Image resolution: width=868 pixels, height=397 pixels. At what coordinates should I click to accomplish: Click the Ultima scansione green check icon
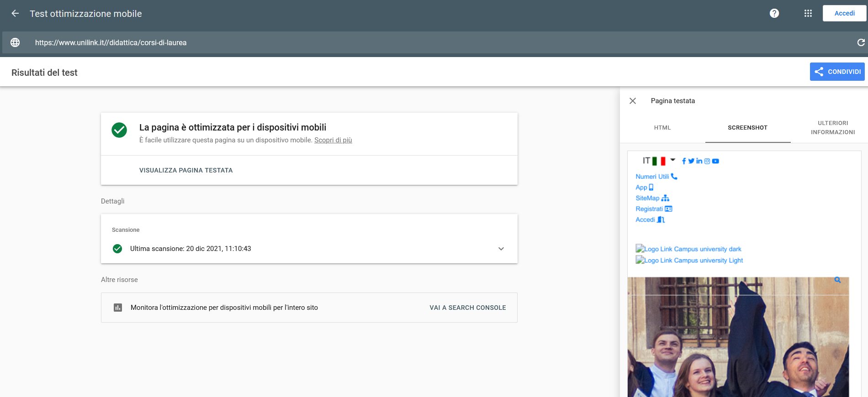(117, 249)
